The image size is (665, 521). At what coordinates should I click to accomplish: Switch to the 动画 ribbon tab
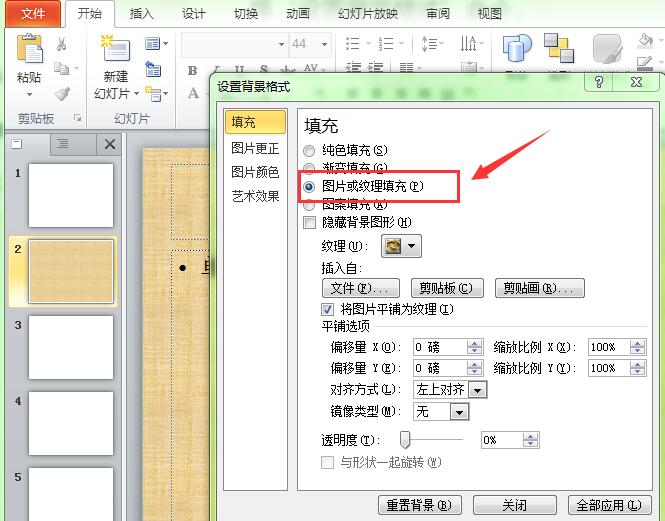point(298,14)
